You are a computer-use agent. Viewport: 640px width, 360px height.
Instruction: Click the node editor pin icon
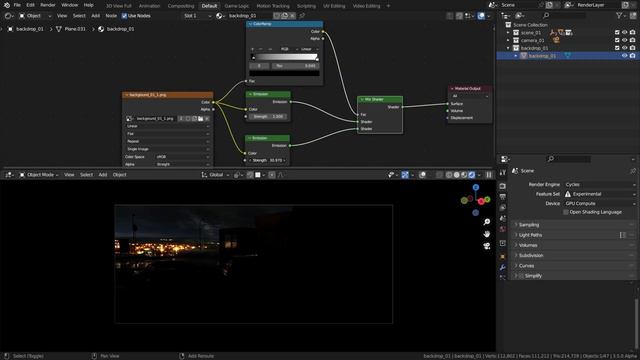click(302, 16)
